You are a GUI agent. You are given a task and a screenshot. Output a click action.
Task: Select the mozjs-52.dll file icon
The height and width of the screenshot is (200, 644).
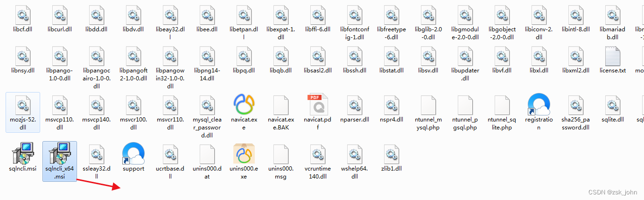pos(22,105)
